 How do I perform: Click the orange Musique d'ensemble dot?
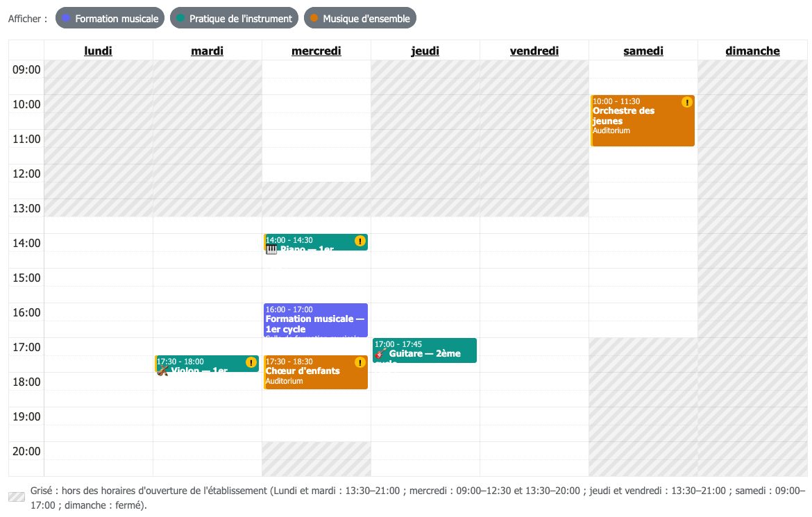coord(314,18)
